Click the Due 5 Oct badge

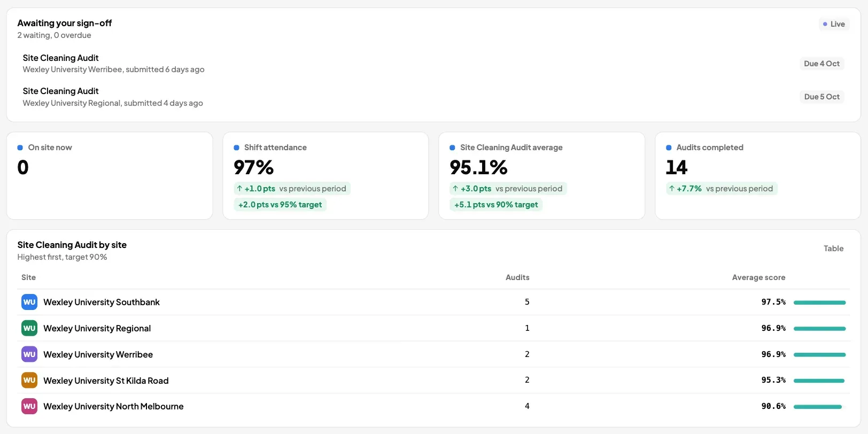[821, 97]
